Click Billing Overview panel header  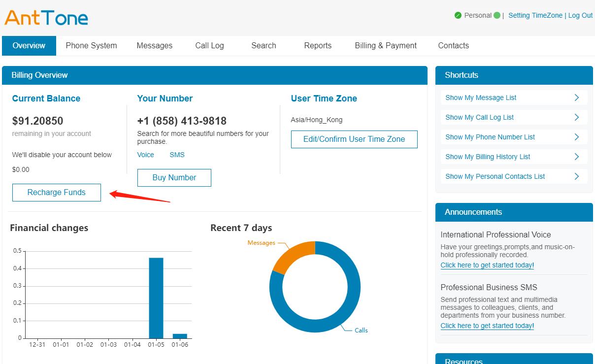(215, 75)
